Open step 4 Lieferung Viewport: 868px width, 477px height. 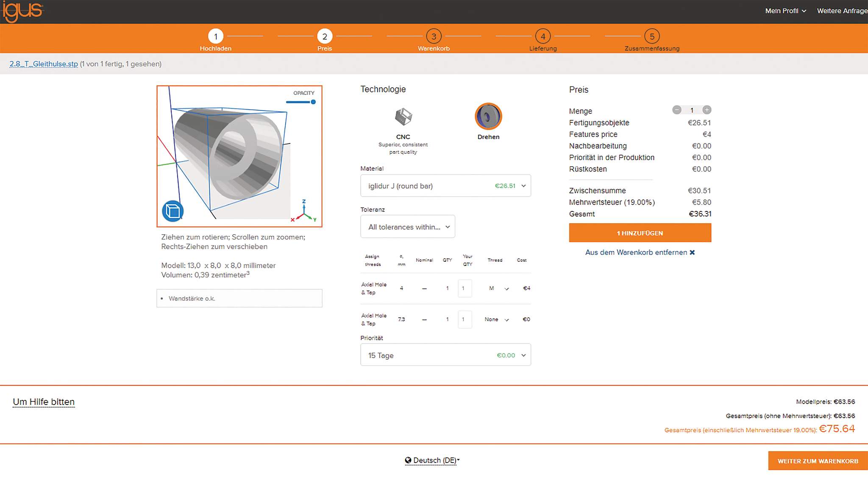tap(543, 36)
